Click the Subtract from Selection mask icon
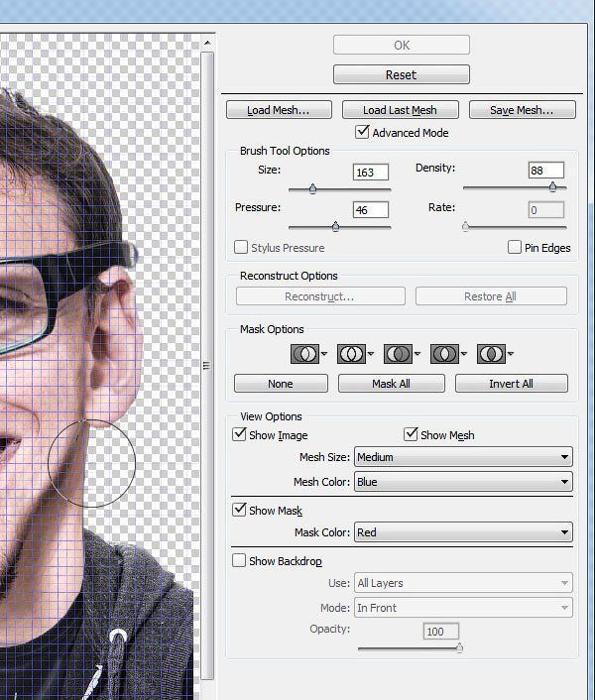Screen dimensions: 595x700 (x=398, y=354)
